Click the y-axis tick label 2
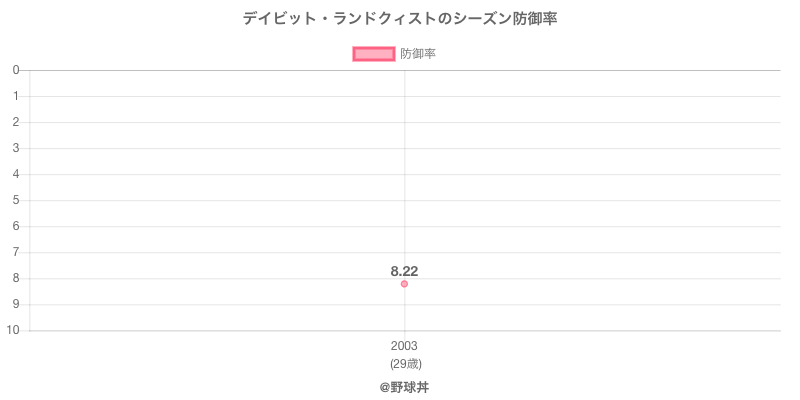Viewport: 800px width, 400px height. point(17,122)
